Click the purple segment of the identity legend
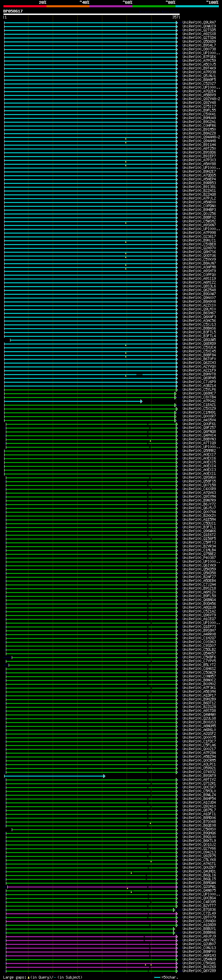This screenshot has height=980, width=222. pyautogui.click(x=111, y=6)
